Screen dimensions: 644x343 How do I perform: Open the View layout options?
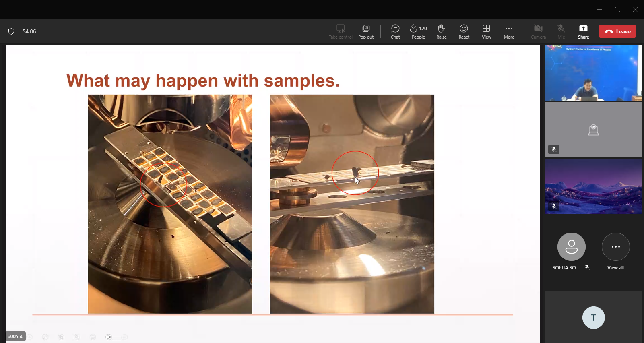[486, 31]
